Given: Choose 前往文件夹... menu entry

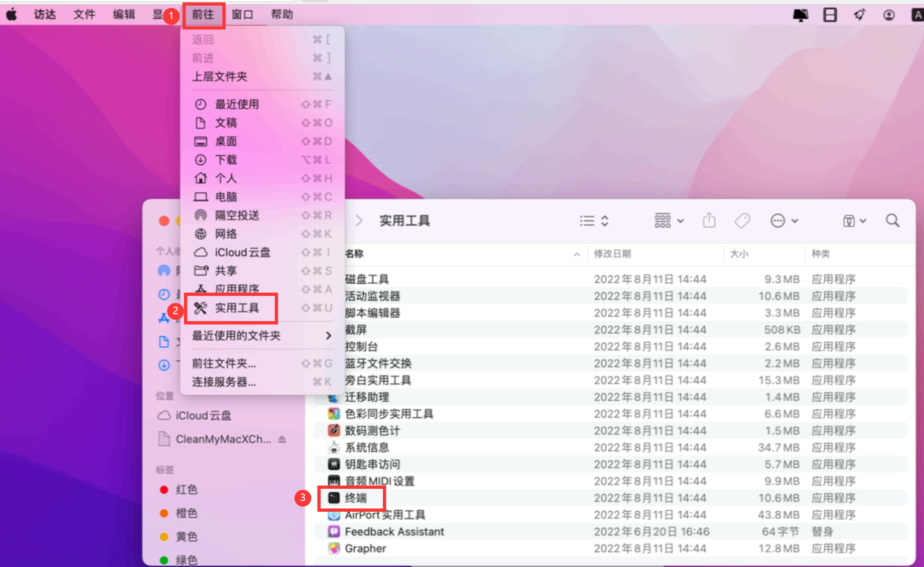Looking at the screenshot, I should tap(224, 363).
